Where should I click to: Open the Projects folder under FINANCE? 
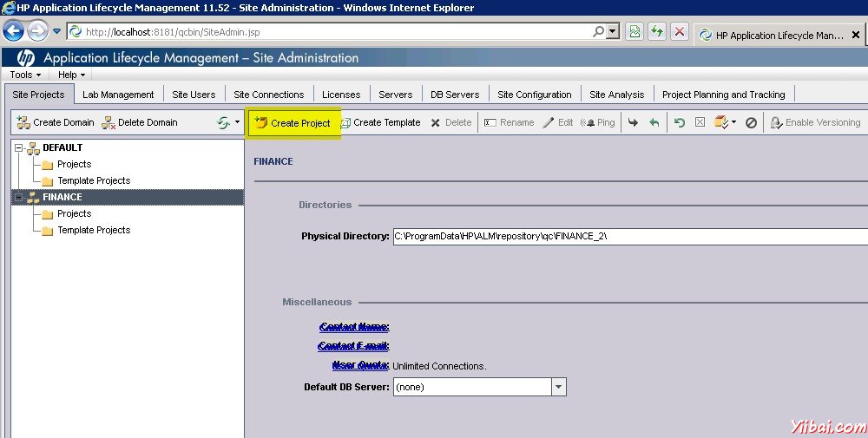[74, 213]
